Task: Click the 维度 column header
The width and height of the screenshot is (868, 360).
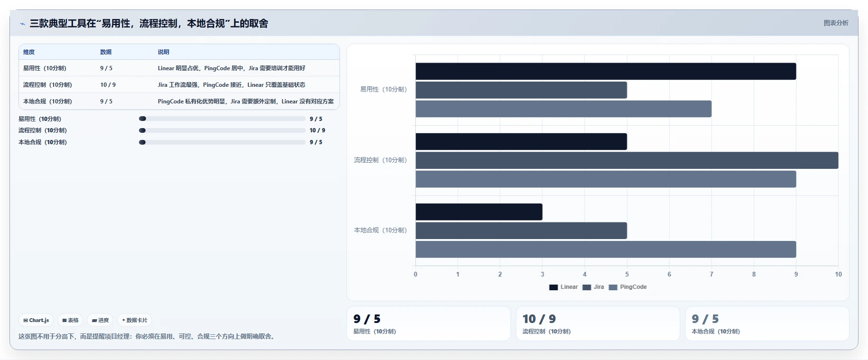Action: 29,52
